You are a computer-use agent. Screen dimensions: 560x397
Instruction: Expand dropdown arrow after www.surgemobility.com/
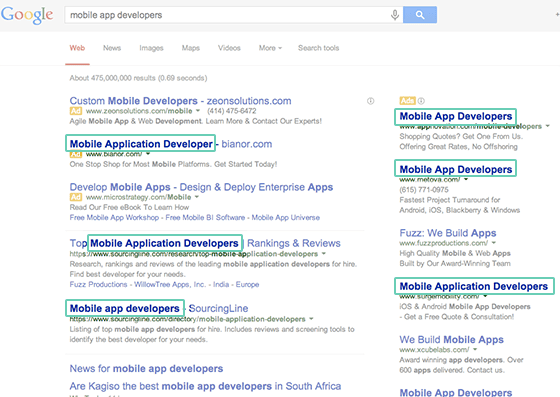pyautogui.click(x=485, y=296)
